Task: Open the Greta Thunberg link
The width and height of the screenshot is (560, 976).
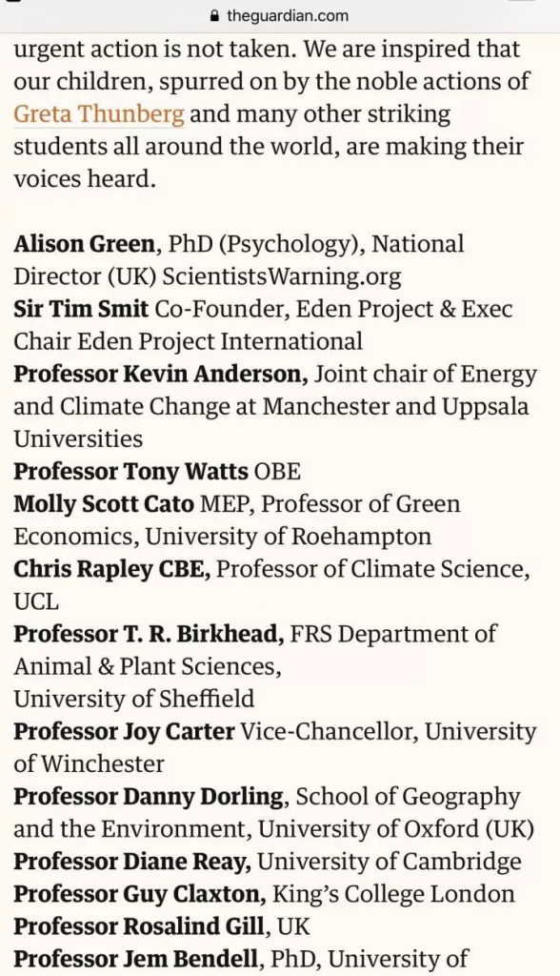Action: (x=99, y=114)
